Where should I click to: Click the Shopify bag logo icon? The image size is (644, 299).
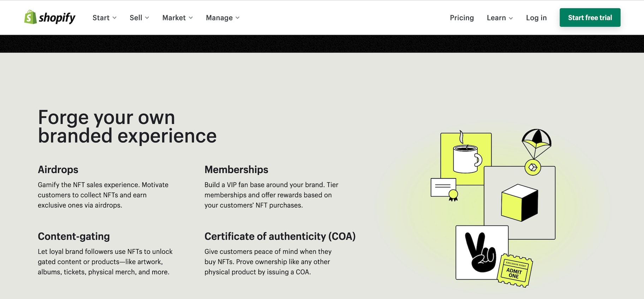pos(30,17)
